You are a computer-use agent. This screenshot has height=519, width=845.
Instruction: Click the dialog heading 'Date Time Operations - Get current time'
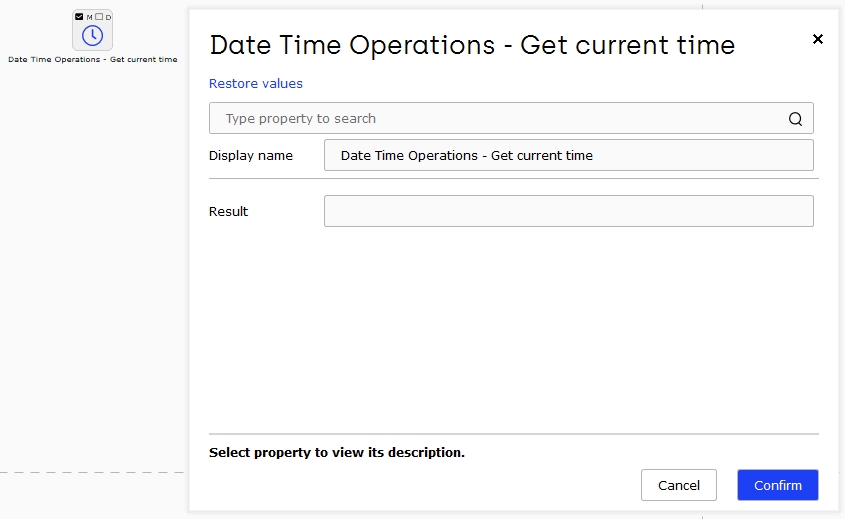coord(472,45)
